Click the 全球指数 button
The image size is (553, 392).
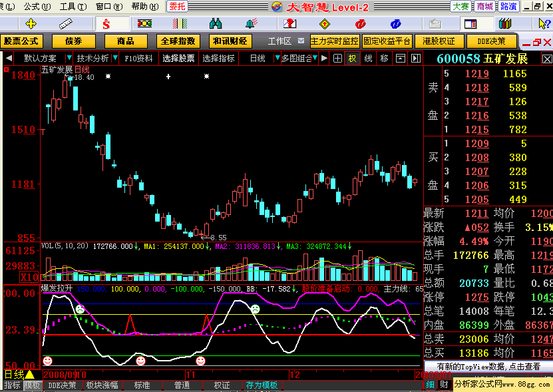pyautogui.click(x=178, y=41)
